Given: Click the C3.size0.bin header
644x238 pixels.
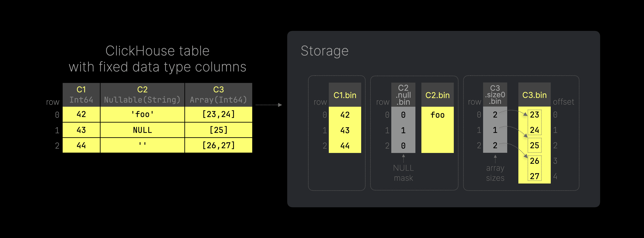Looking at the screenshot, I should click(495, 95).
